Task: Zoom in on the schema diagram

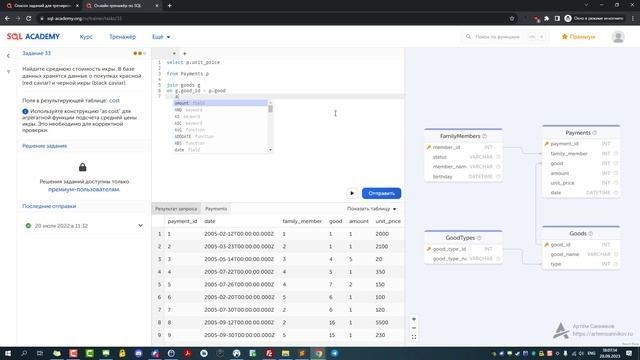Action: (x=414, y=319)
